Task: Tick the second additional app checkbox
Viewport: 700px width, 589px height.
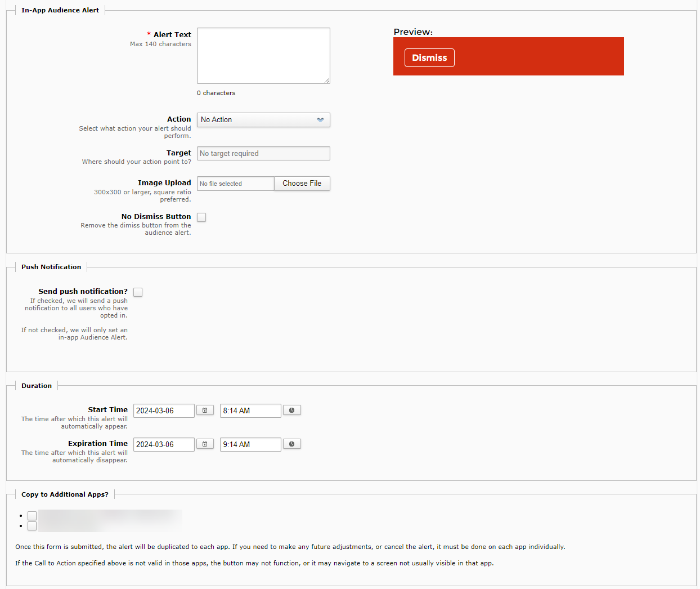Action: pos(32,526)
